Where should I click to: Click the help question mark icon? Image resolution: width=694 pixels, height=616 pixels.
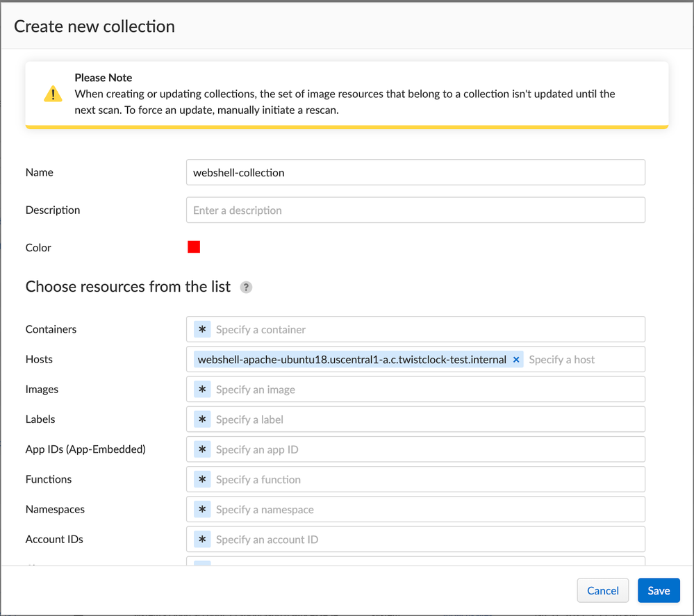click(x=246, y=288)
